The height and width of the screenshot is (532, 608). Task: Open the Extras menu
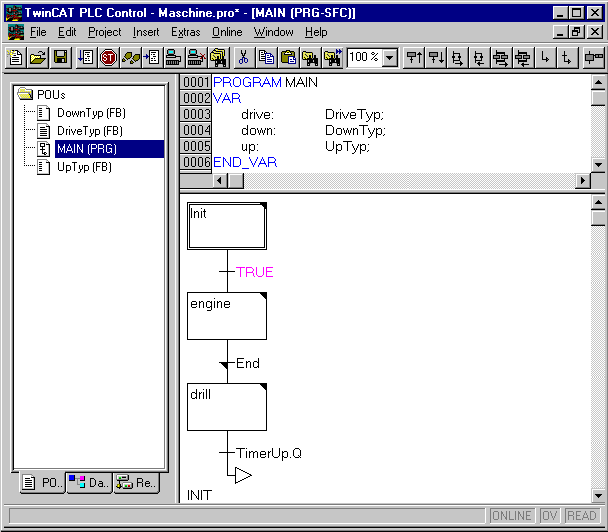pos(186,32)
